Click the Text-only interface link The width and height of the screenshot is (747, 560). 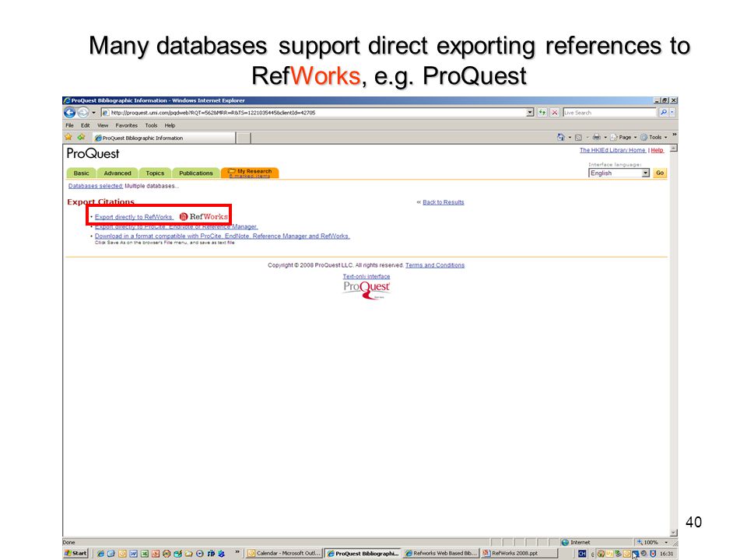pos(366,276)
